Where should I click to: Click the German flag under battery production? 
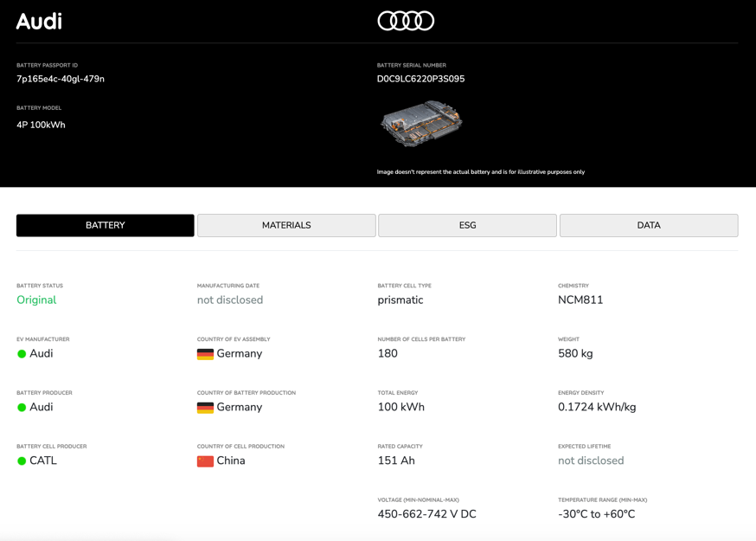point(205,408)
